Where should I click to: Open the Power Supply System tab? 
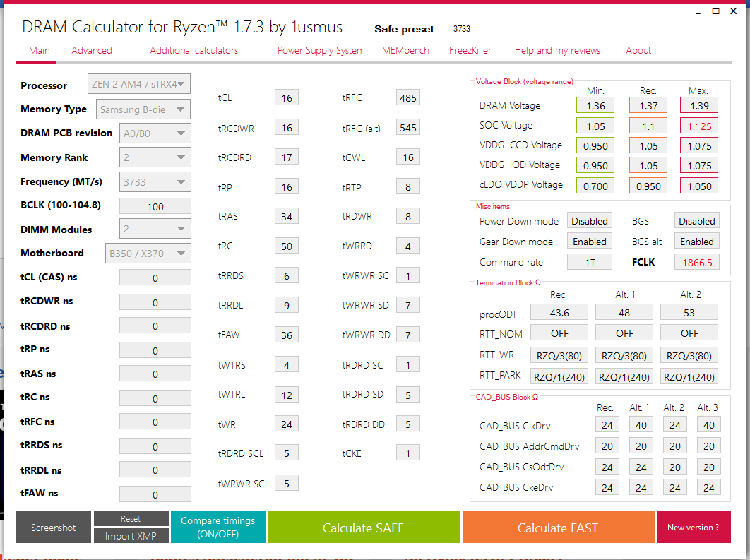coord(321,50)
